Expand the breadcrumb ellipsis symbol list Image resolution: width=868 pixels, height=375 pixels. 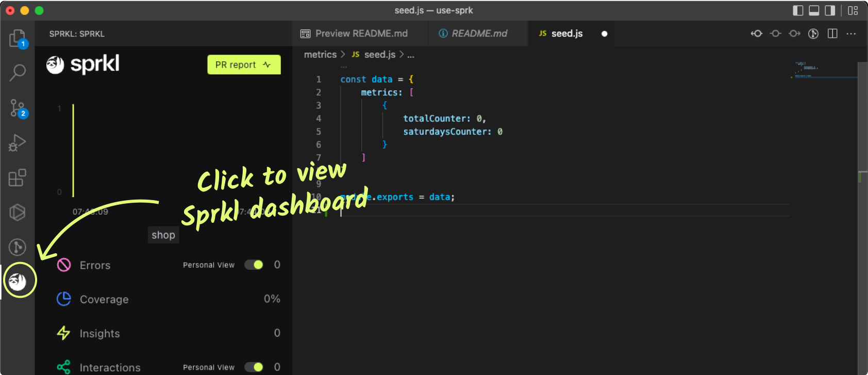point(411,55)
